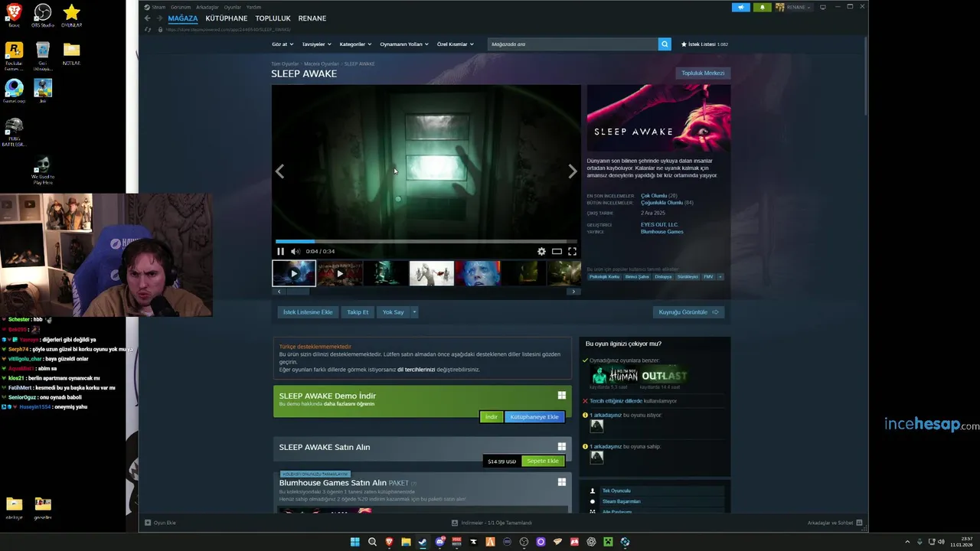Open the Görünüm menu
This screenshot has width=980, height=551.
point(181,7)
